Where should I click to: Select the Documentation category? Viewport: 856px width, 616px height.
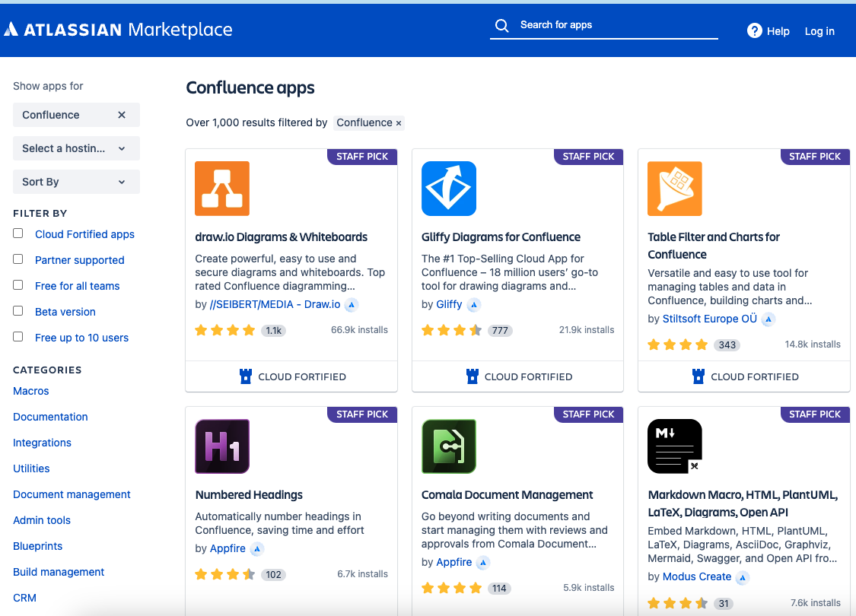click(x=50, y=417)
